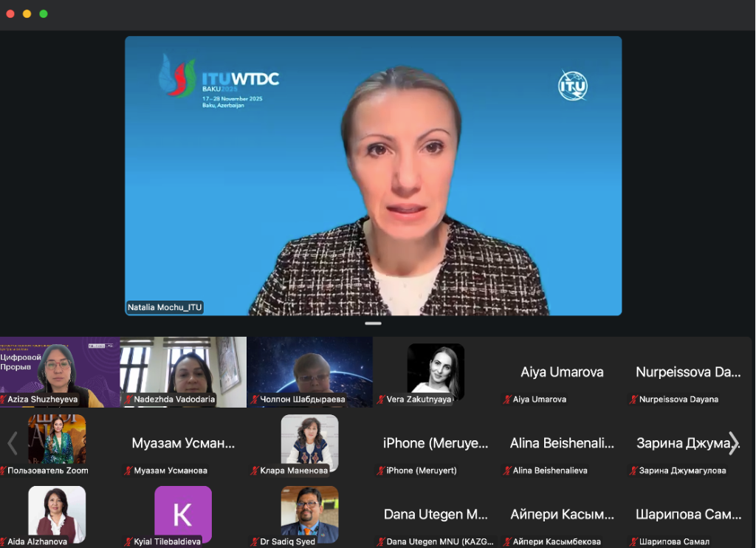This screenshot has height=548, width=756.
Task: Go to previous participants page with left arrow
Action: tap(12, 442)
